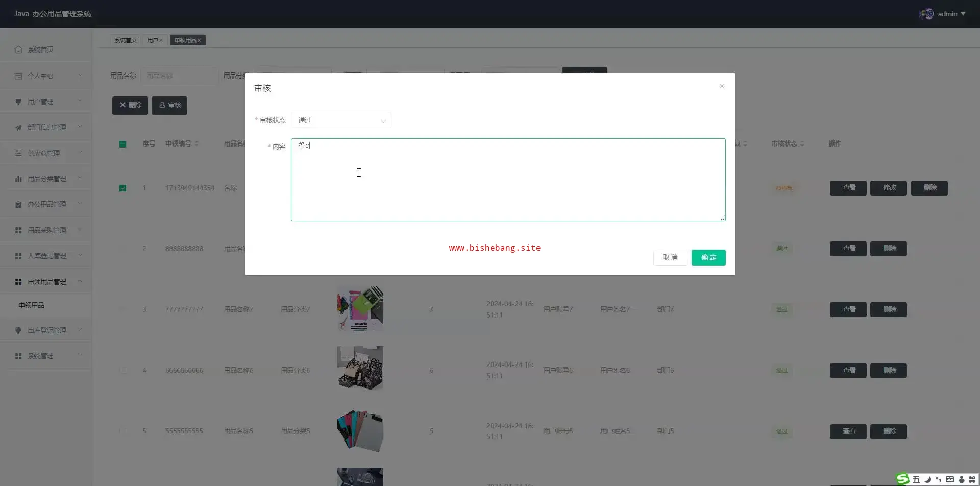This screenshot has width=980, height=486.
Task: Close the 用户 tab with its × icon
Action: [161, 40]
